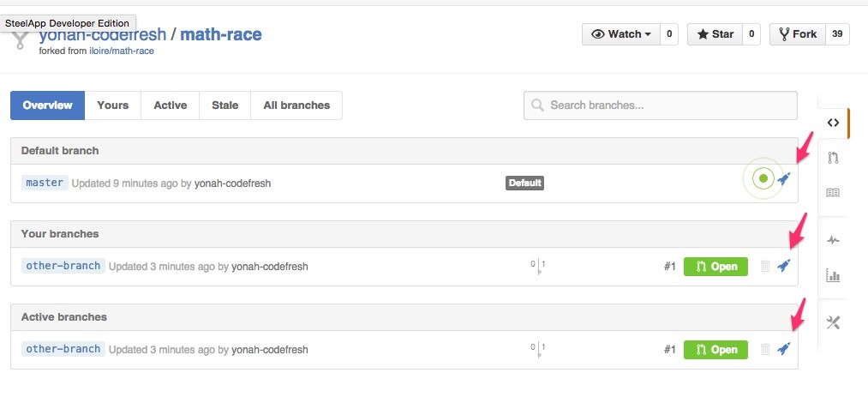Click the ahead/behind count under Active branches
The image size is (868, 409).
click(x=538, y=350)
